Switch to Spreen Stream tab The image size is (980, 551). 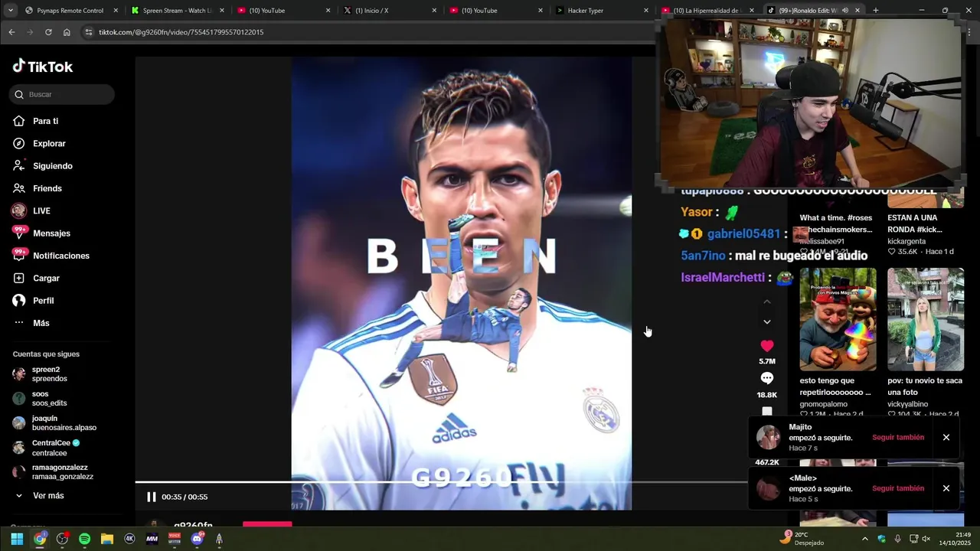point(178,11)
